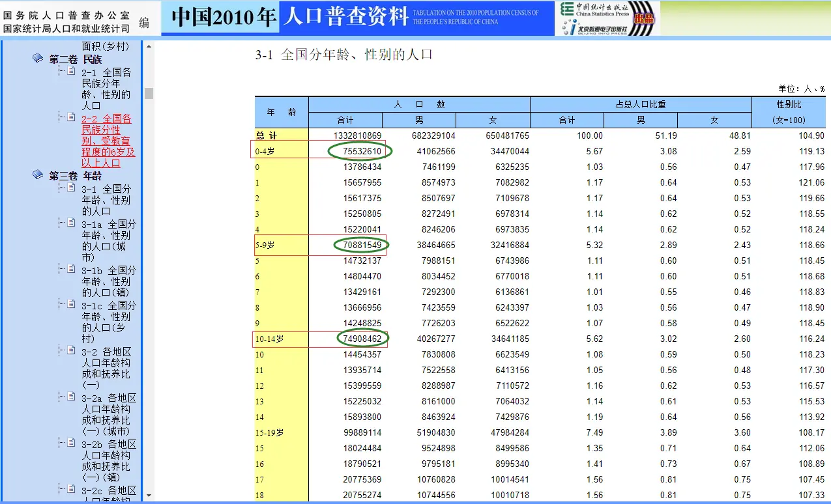Click the sidebar scrollbar up arrow
The image size is (831, 504).
click(149, 46)
